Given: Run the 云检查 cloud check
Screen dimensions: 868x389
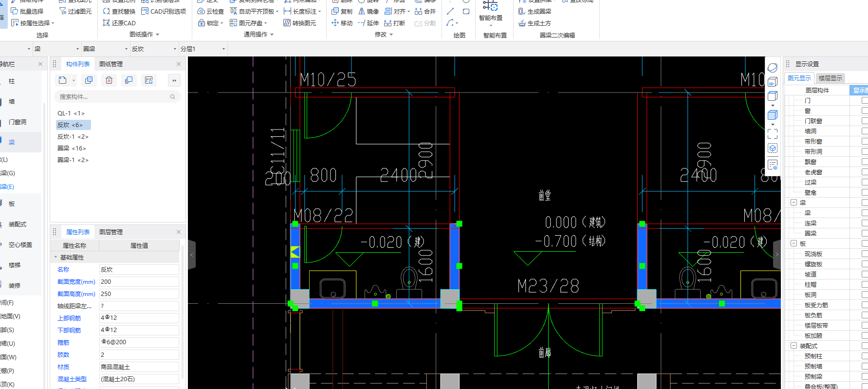Looking at the screenshot, I should point(211,11).
